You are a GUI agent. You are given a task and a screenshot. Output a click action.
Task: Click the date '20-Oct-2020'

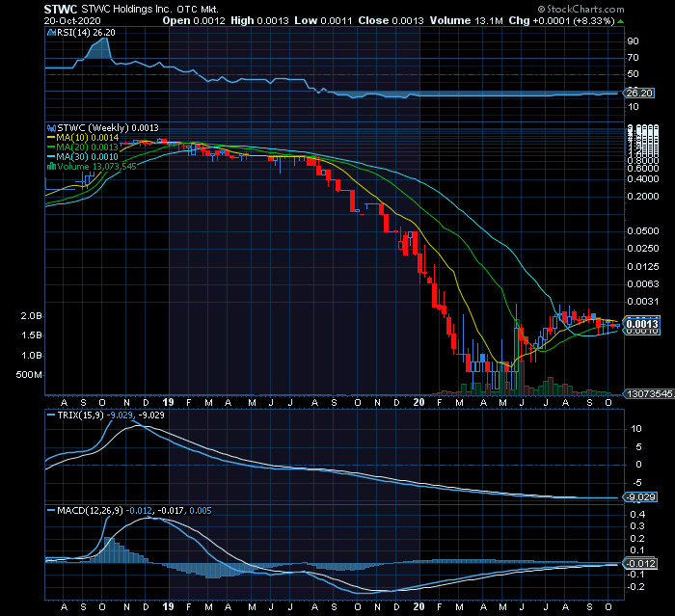point(72,20)
